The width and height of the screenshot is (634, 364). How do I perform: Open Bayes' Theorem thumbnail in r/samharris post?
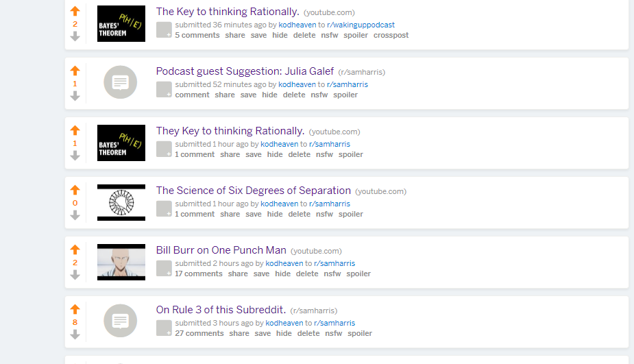[121, 143]
